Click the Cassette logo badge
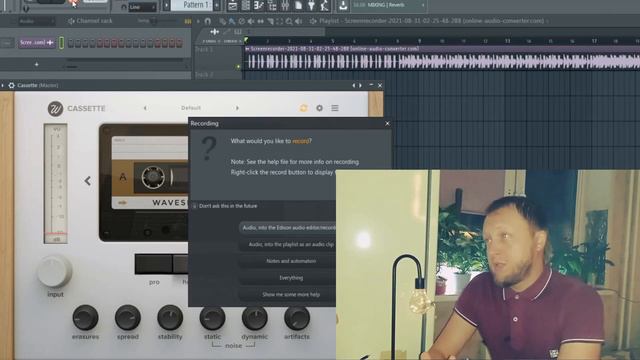The image size is (640, 360). (55, 109)
